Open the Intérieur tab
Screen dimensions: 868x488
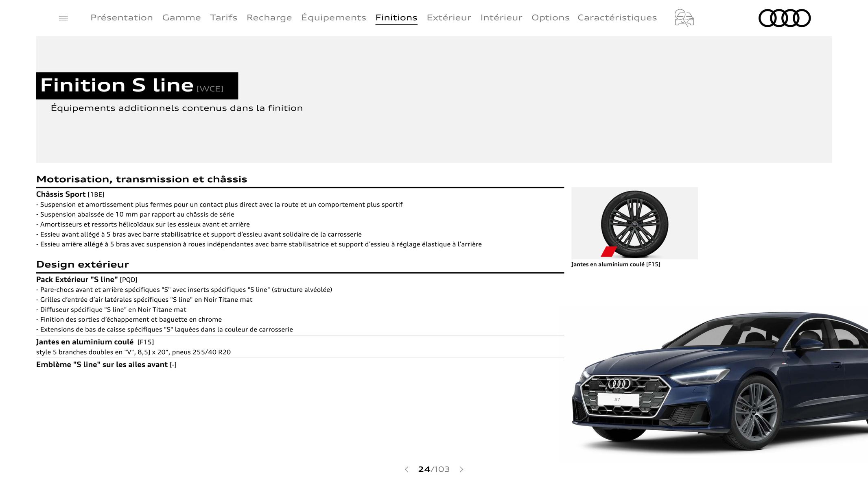501,17
